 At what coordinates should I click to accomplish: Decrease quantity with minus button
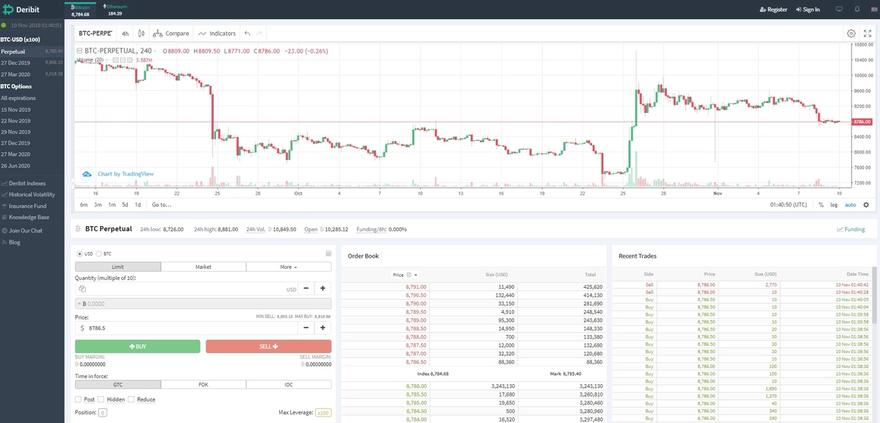306,288
